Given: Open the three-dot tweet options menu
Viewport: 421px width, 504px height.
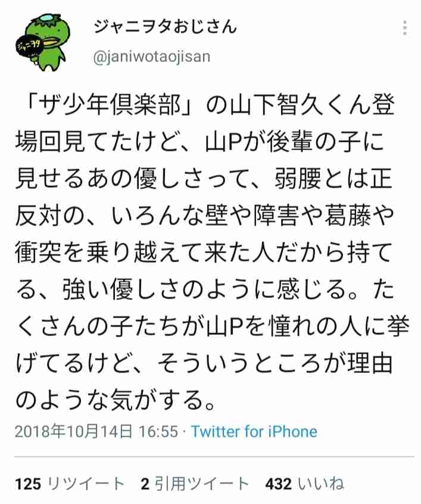Looking at the screenshot, I should tap(405, 27).
